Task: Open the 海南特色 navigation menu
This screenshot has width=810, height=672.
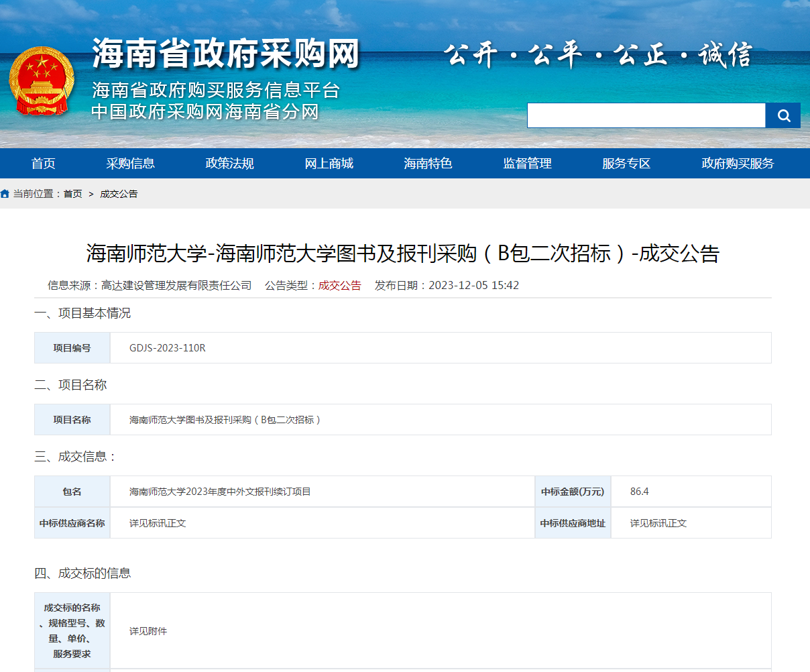Action: tap(428, 164)
